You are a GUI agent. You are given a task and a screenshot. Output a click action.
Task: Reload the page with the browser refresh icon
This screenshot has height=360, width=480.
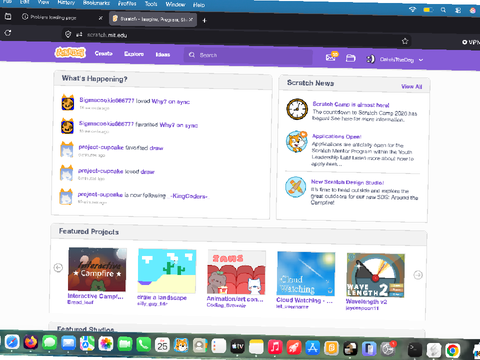(x=8, y=32)
